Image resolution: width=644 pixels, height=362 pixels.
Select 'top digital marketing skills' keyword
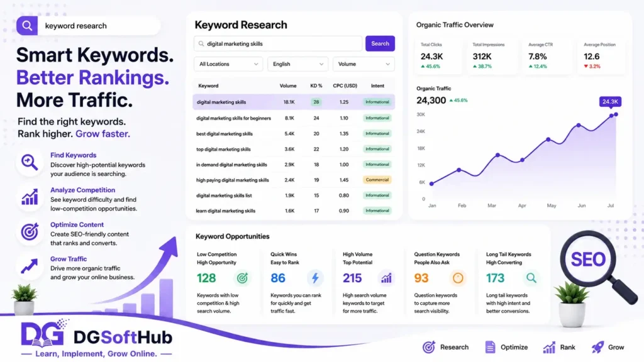coord(223,150)
